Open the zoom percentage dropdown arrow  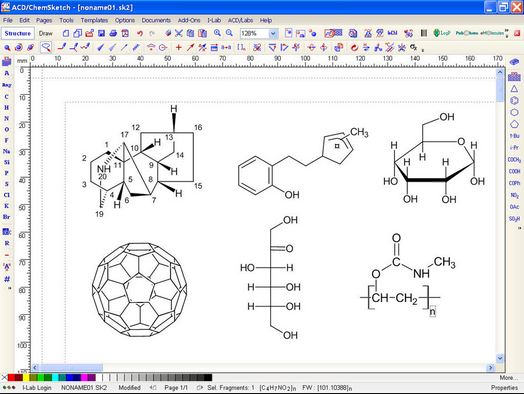[x=273, y=33]
